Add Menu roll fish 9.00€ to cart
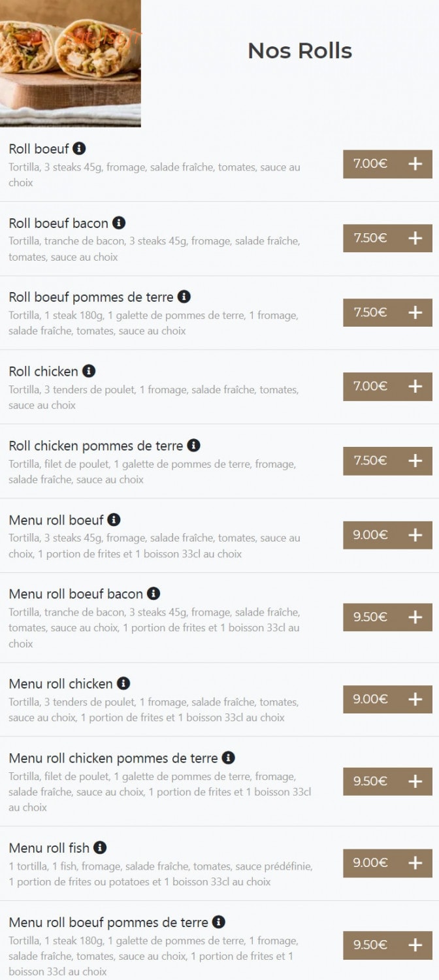439x980 pixels. [388, 863]
